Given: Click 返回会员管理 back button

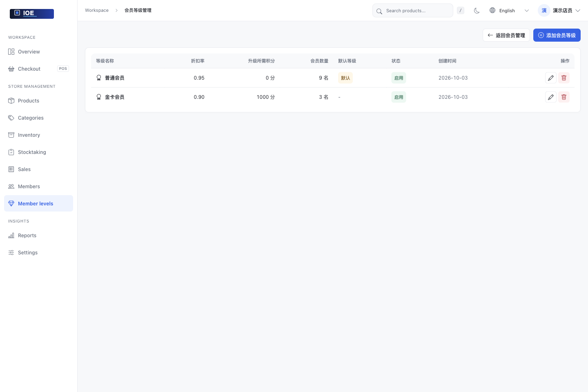Looking at the screenshot, I should (x=506, y=35).
